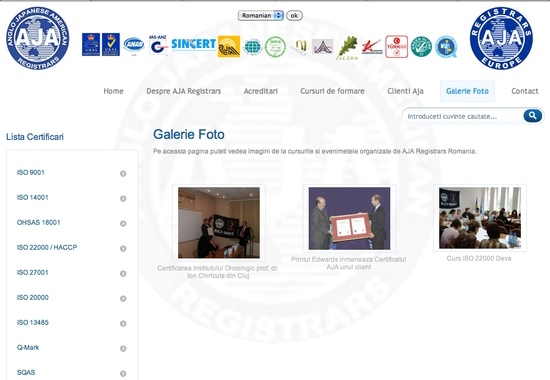Screen dimensions: 550x380
Task: Click caption Printul Edwards inmaneaza Certificatul
Action: tap(349, 263)
